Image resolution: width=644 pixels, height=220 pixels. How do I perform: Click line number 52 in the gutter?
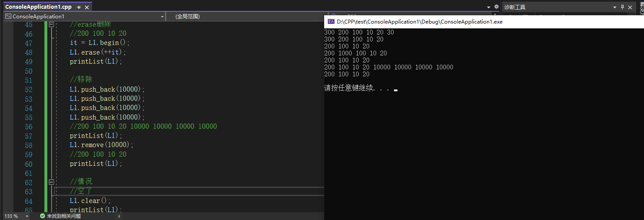coord(28,89)
